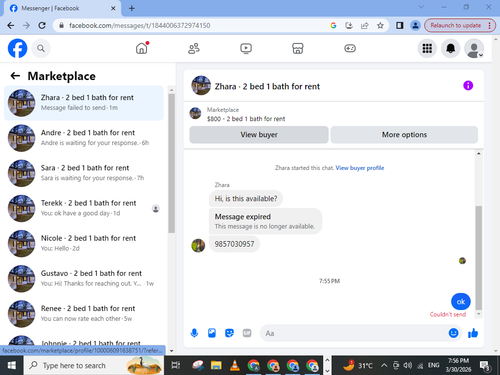The image size is (500, 375).
Task: Click the share page icon
Action: tap(365, 25)
